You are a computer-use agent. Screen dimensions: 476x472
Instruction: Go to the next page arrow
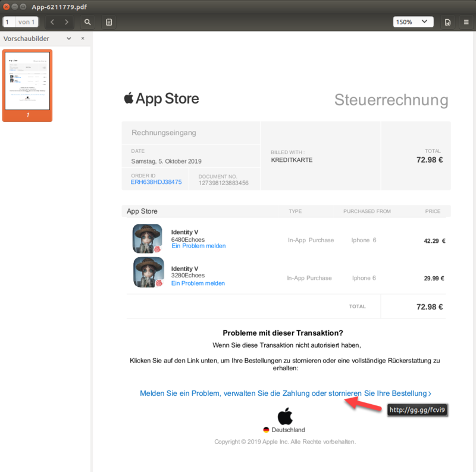point(67,22)
